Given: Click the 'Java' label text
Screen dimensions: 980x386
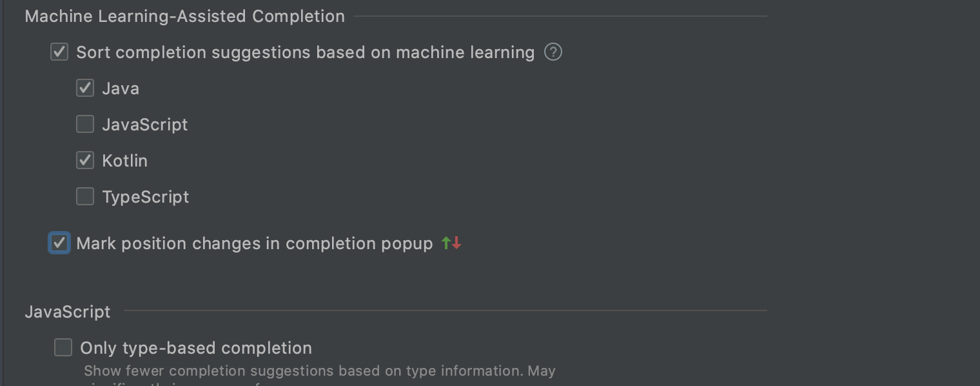Looking at the screenshot, I should tap(121, 88).
